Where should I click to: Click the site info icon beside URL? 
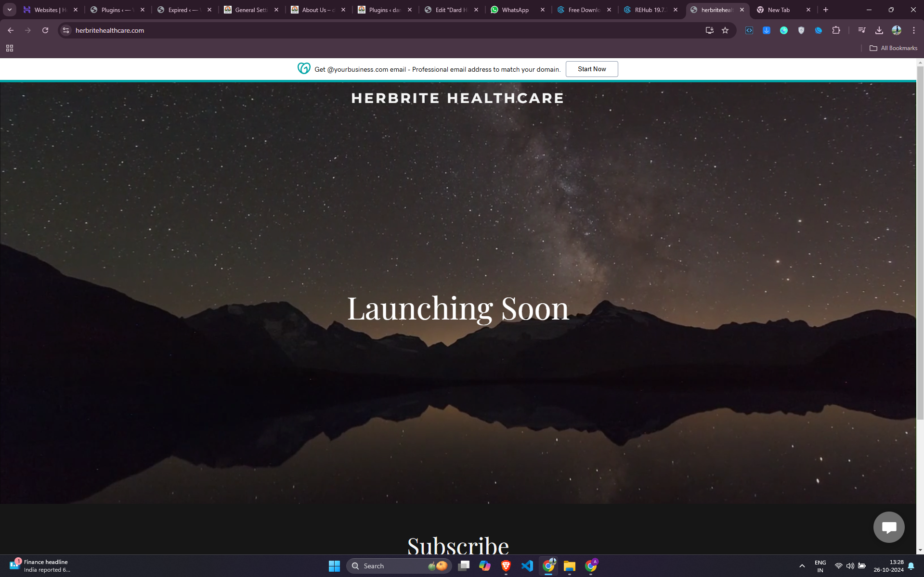(66, 30)
